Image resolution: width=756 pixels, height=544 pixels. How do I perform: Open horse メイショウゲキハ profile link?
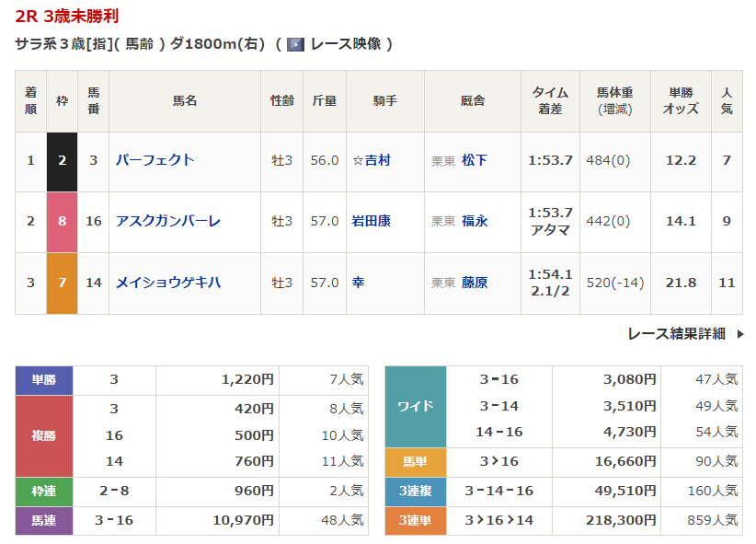tap(167, 283)
